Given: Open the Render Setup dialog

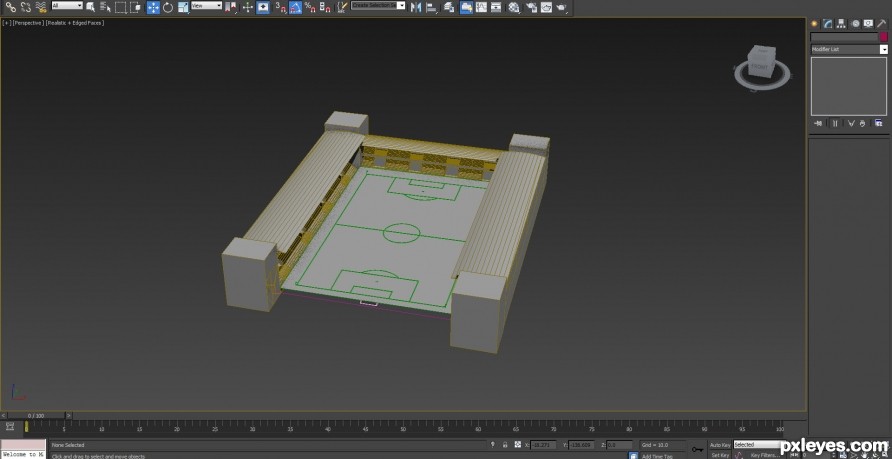Looking at the screenshot, I should [531, 7].
